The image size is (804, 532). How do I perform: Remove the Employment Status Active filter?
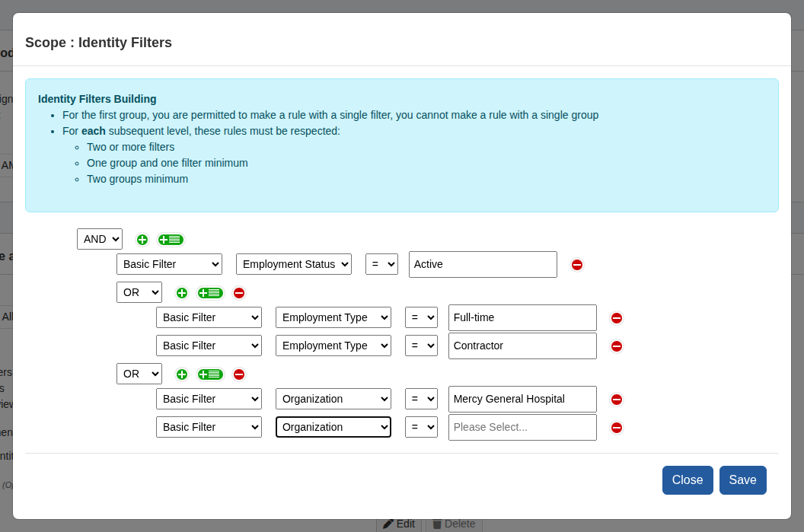pyautogui.click(x=577, y=264)
